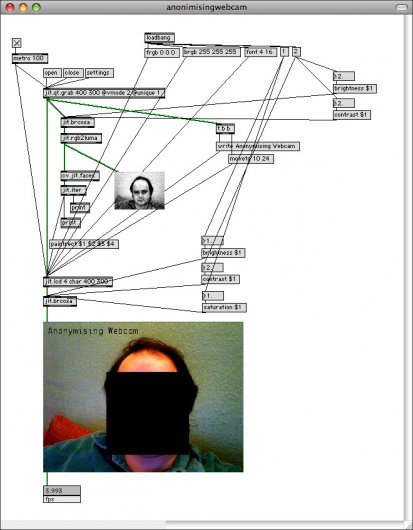This screenshot has height=530, width=413.
Task: Select the metro 100 object
Action: pos(30,58)
